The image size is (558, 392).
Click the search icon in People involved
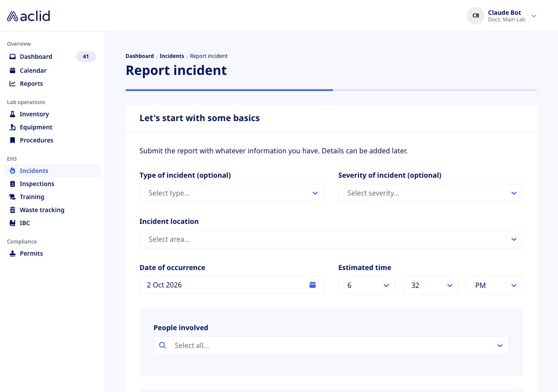pos(163,345)
